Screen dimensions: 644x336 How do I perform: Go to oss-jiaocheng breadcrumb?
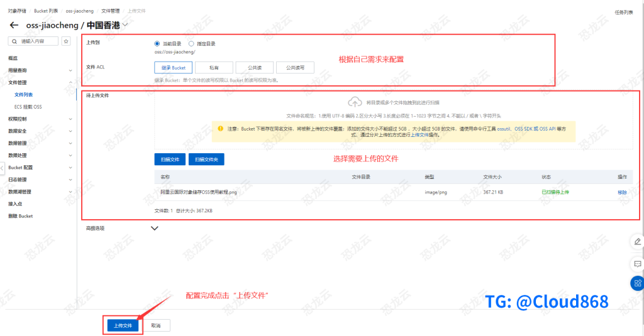[x=80, y=11]
